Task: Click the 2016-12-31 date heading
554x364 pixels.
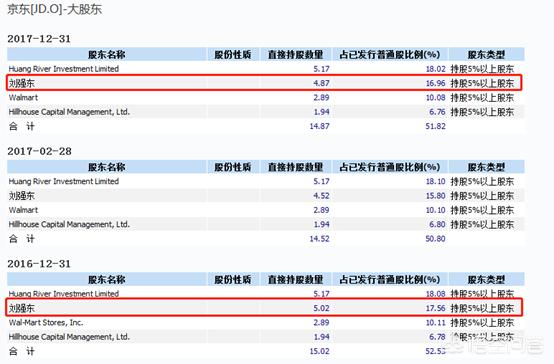Action: (x=39, y=264)
